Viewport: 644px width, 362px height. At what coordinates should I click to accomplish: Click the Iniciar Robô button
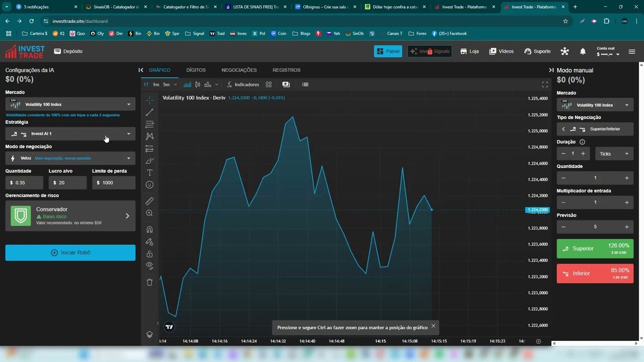70,252
